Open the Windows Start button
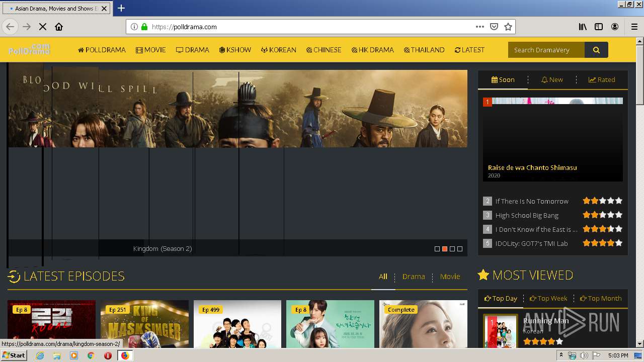 click(x=14, y=355)
